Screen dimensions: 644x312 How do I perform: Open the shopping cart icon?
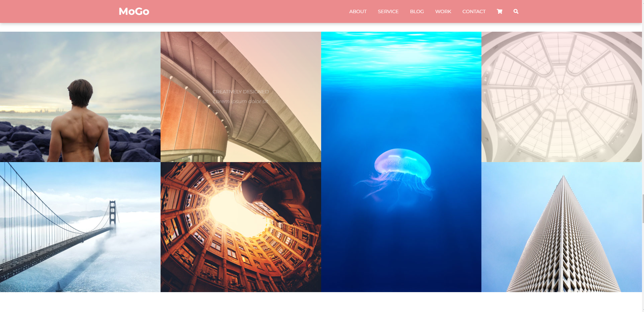click(x=499, y=11)
